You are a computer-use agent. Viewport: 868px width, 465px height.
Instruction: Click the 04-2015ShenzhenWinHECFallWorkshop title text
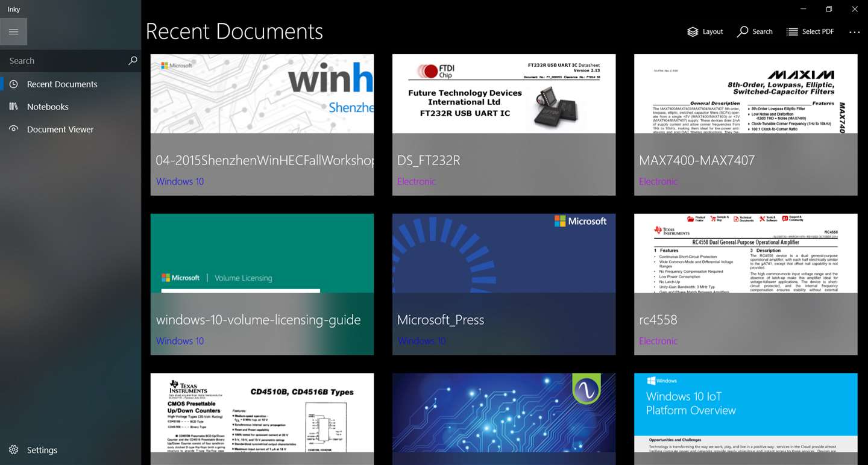[x=265, y=160]
